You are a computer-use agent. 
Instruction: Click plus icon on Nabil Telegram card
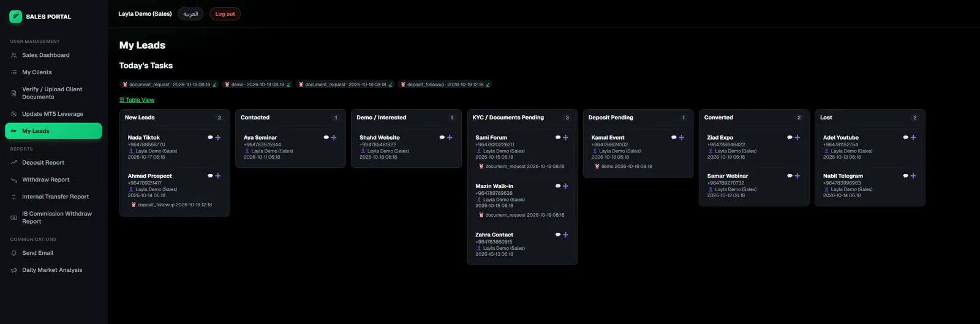(913, 176)
